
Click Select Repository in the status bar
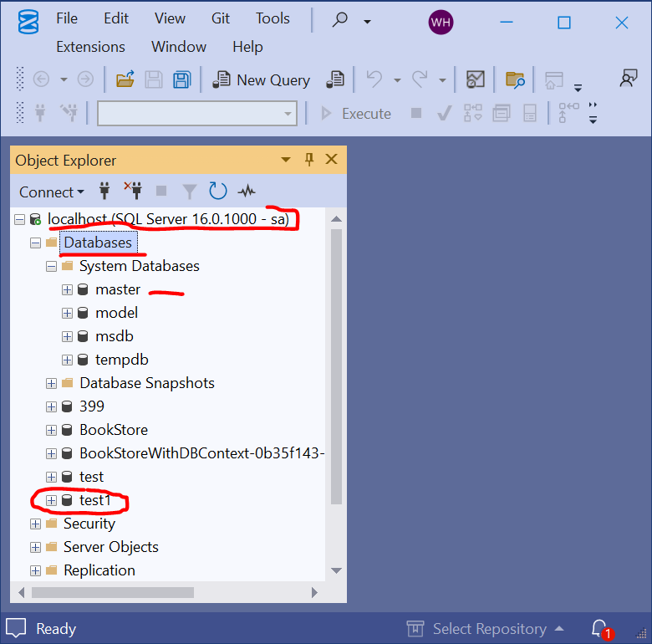(x=486, y=629)
